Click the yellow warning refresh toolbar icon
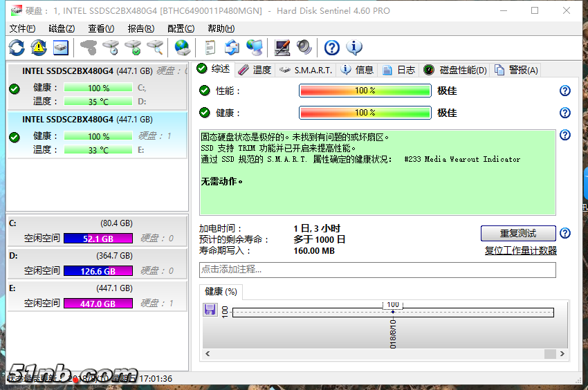This screenshot has width=588, height=390. pos(39,47)
